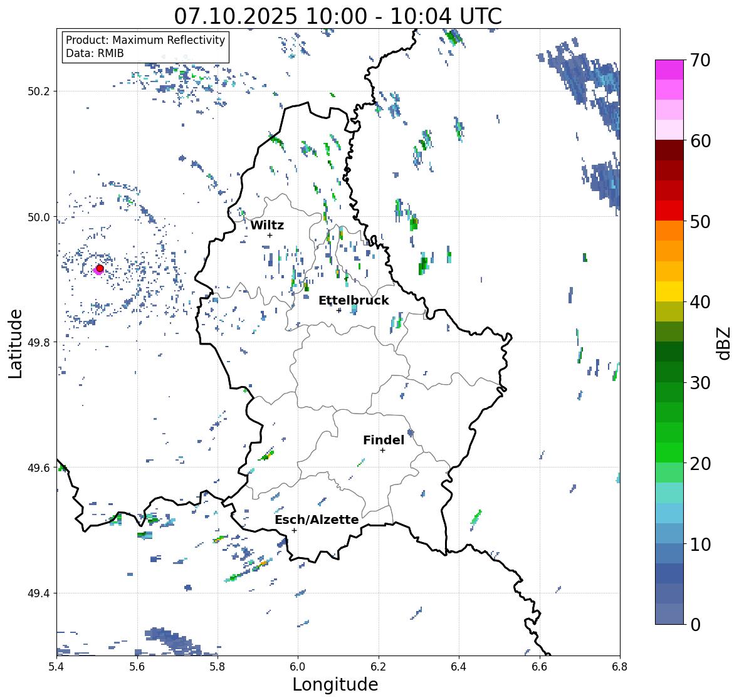The image size is (739, 700).
Task: Click the dBZ colorbar label
Action: [x=724, y=343]
